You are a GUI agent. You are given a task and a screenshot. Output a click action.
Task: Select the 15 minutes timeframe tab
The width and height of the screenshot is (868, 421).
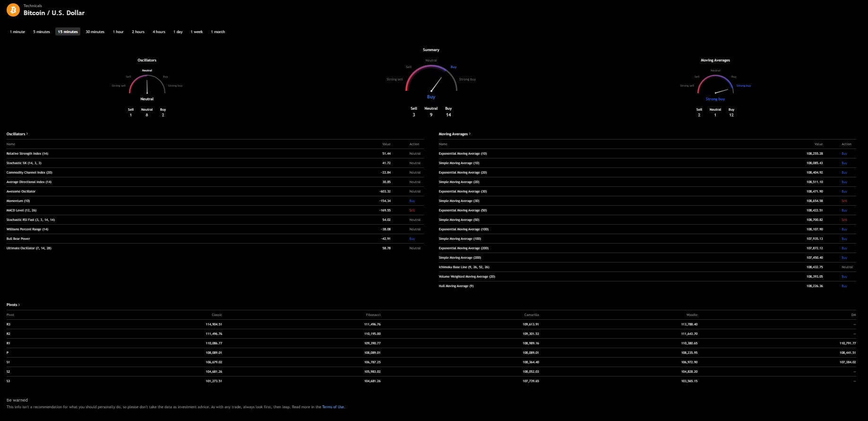tap(68, 32)
